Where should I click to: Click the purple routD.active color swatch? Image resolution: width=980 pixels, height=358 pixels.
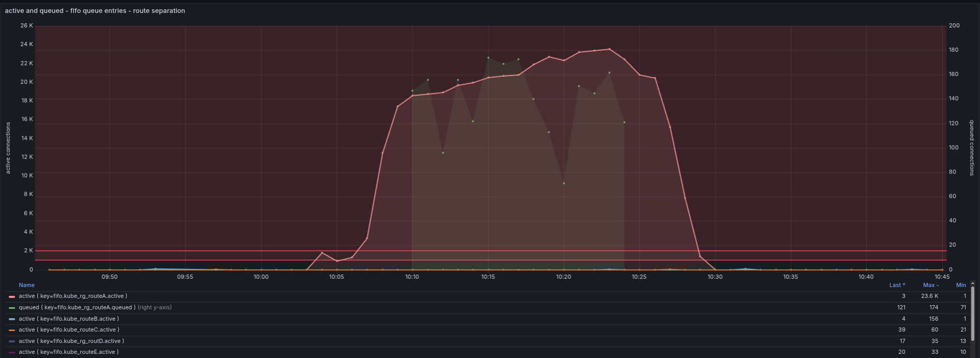tap(12, 341)
